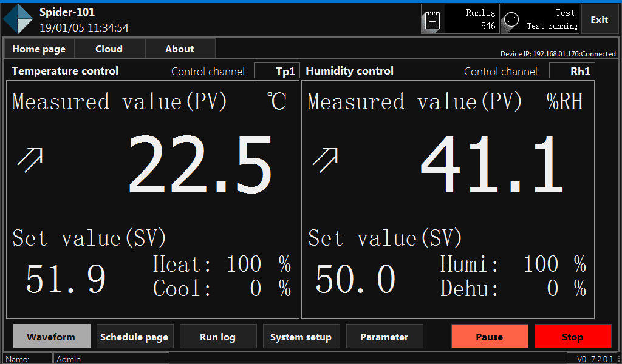622x364 pixels.
Task: Click the humidity rising trend arrow
Action: pyautogui.click(x=325, y=159)
